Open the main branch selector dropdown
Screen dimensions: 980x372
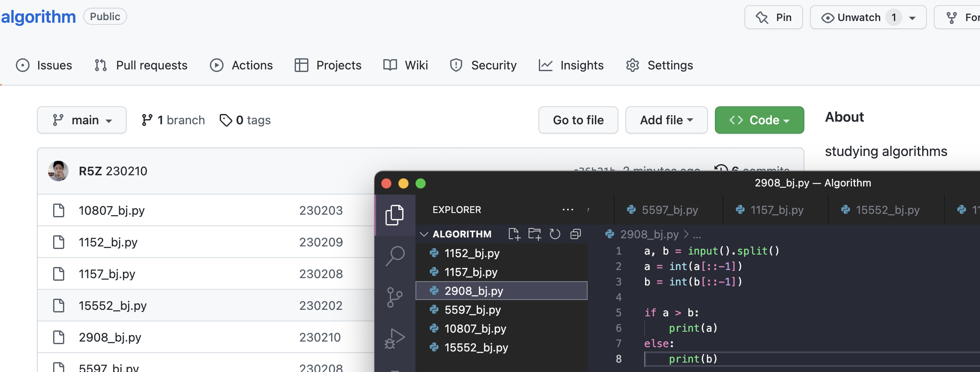pyautogui.click(x=82, y=120)
